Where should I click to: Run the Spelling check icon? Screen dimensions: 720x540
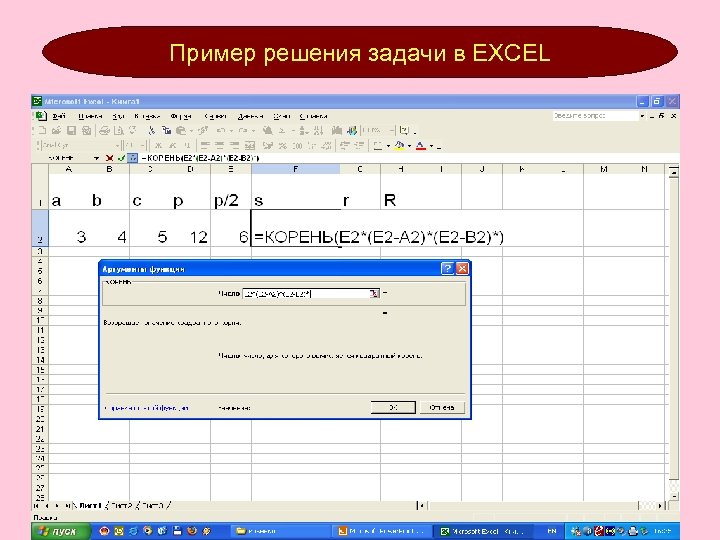pyautogui.click(x=133, y=130)
